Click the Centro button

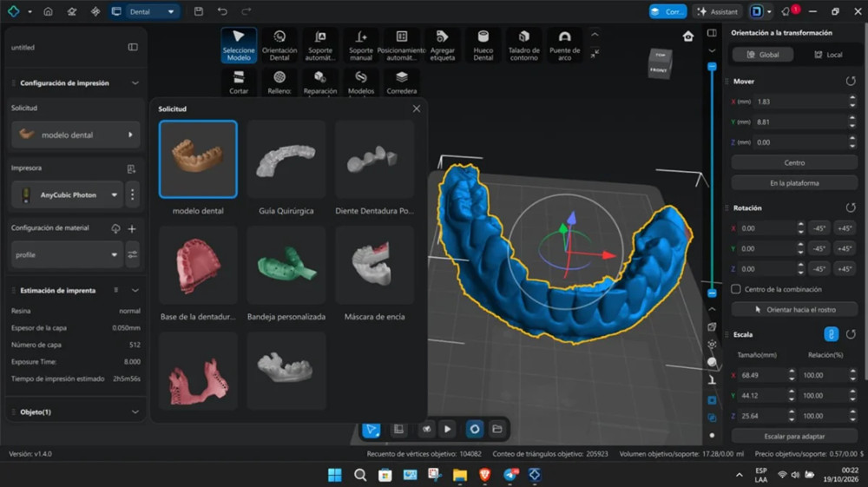click(794, 162)
